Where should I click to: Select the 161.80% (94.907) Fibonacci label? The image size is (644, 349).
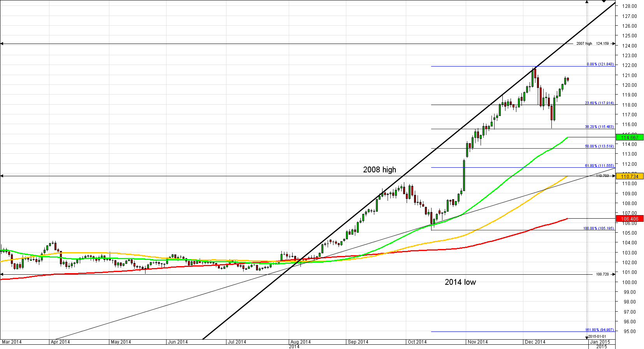pyautogui.click(x=600, y=330)
